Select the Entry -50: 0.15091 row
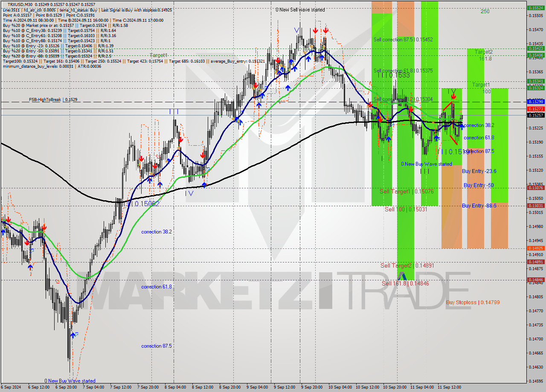The image size is (546, 392). click(x=58, y=51)
